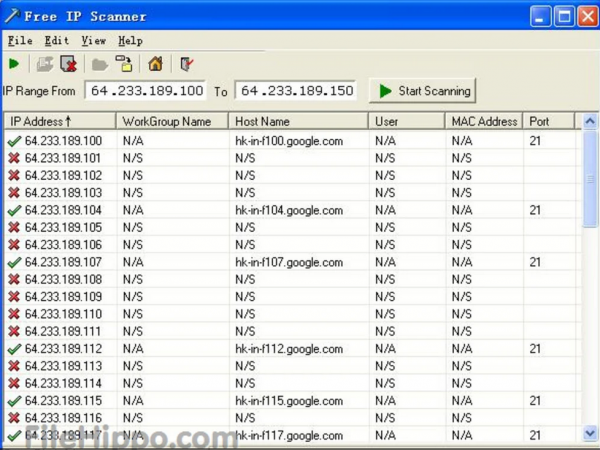Sort by the Host Name column header
600x450 pixels.
(x=298, y=121)
